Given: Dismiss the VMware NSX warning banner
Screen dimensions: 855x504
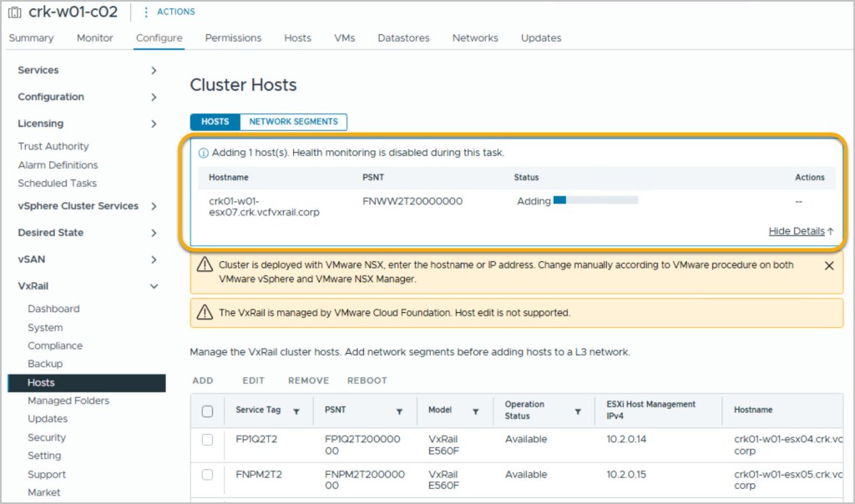Looking at the screenshot, I should (x=828, y=265).
